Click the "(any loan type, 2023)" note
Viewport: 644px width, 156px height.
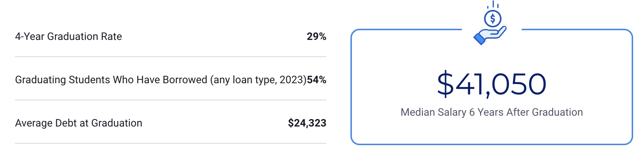[x=258, y=80]
